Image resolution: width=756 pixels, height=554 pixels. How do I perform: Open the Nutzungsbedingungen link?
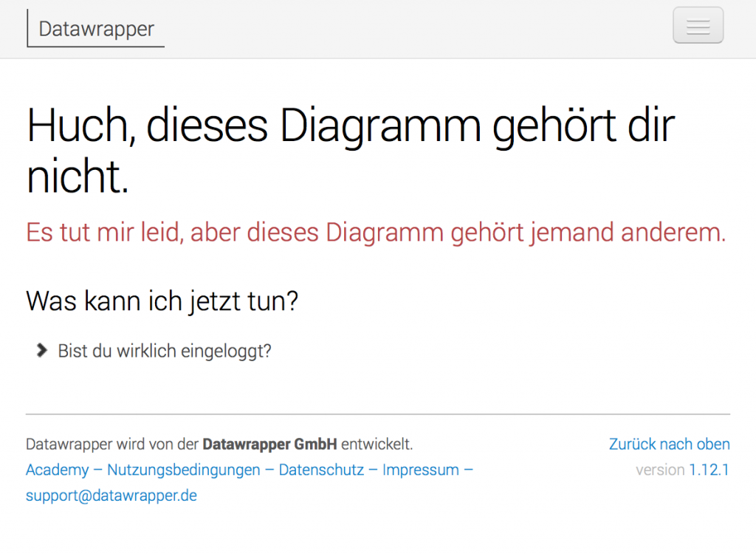coord(184,470)
